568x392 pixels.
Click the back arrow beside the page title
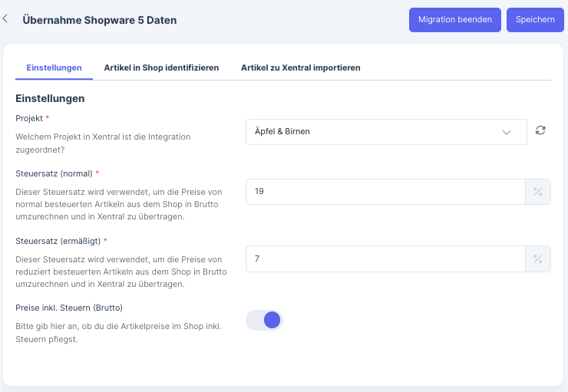pos(6,19)
